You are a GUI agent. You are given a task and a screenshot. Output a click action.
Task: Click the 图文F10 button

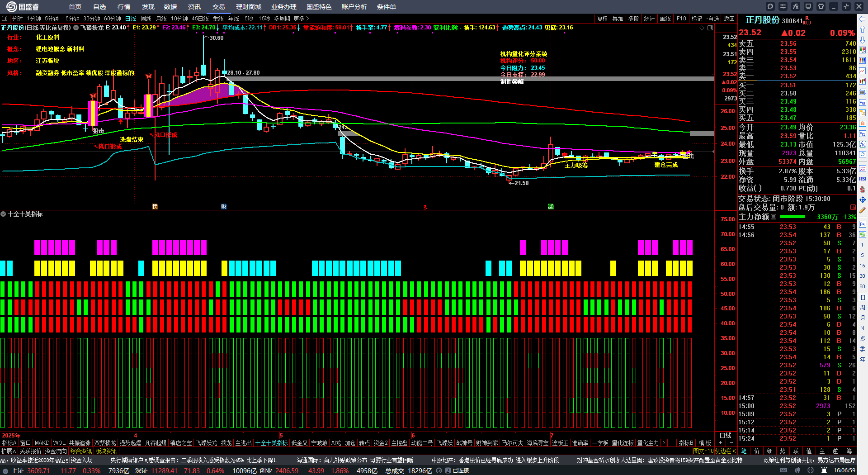pos(703,451)
